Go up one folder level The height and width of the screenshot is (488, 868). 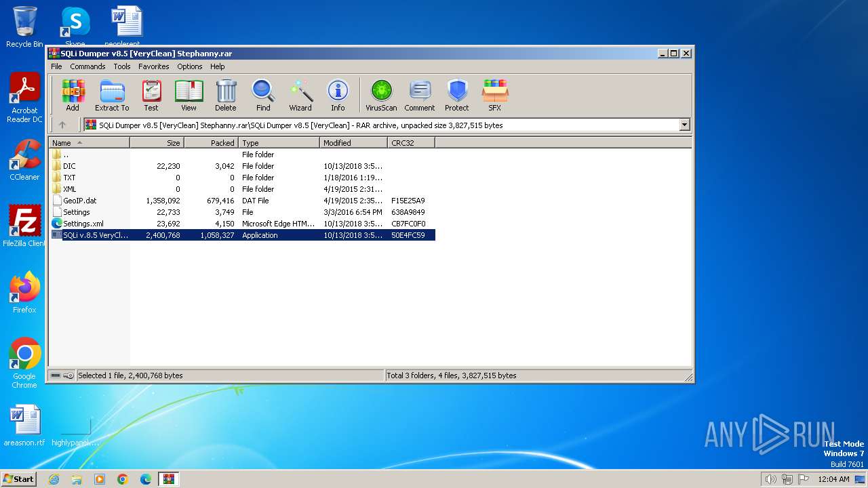coord(62,125)
